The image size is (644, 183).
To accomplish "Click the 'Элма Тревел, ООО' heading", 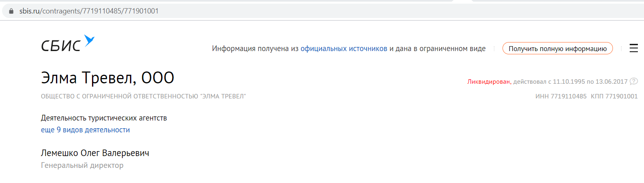I will (108, 78).
